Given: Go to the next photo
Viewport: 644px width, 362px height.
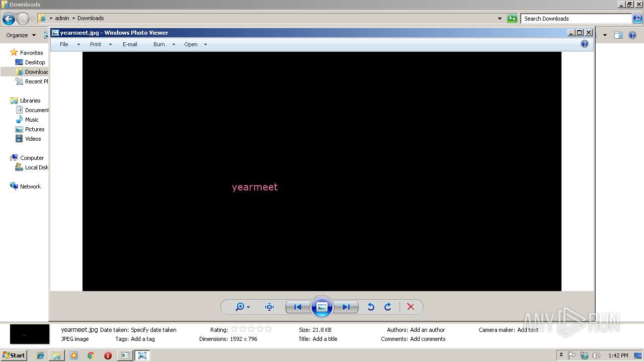Looking at the screenshot, I should [346, 307].
